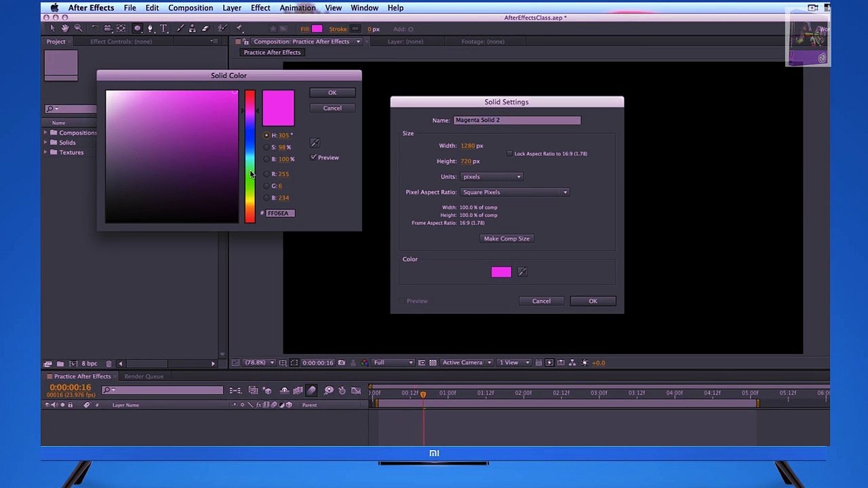Select the B brightness radio button

[x=266, y=159]
